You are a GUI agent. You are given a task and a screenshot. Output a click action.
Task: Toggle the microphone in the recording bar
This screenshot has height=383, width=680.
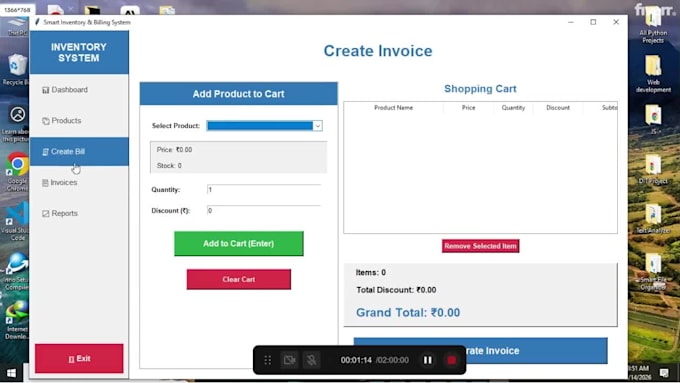pyautogui.click(x=311, y=360)
